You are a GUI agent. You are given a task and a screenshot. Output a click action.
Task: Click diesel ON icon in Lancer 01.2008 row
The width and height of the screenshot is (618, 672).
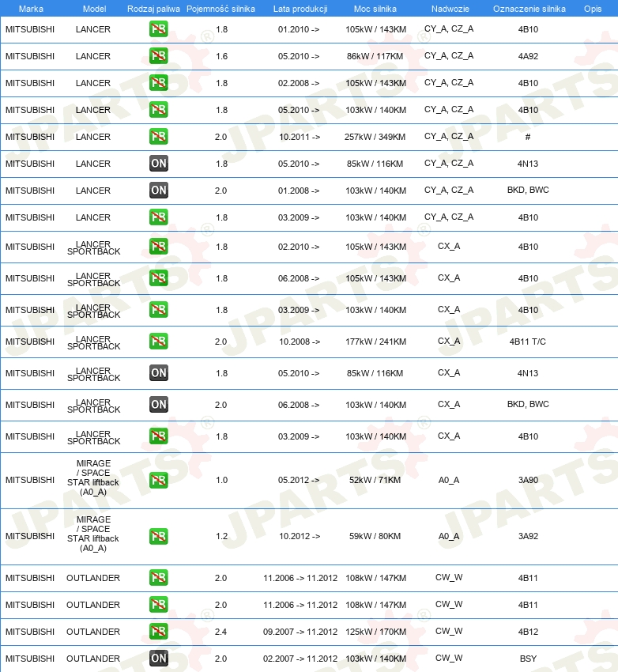click(x=159, y=191)
